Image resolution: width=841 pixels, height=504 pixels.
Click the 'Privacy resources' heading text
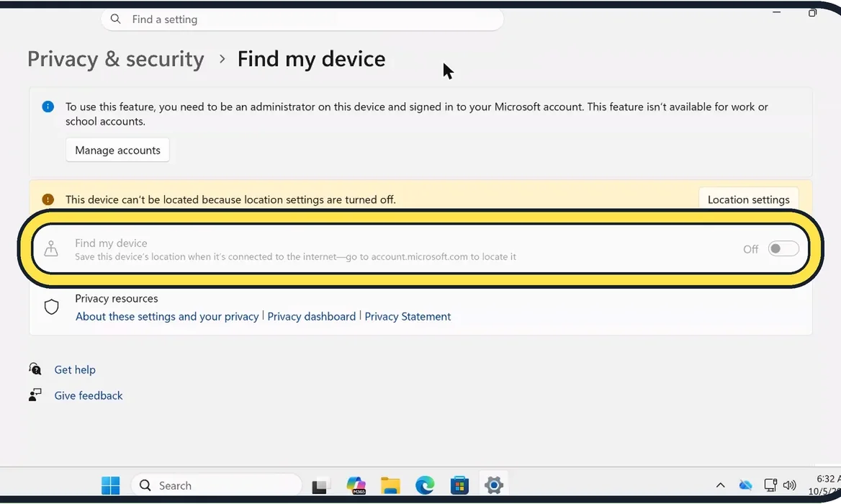pos(117,298)
